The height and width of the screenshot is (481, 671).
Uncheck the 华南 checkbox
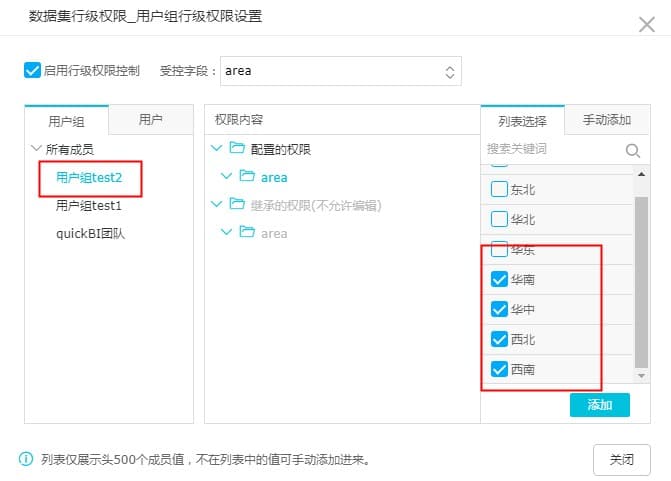click(x=499, y=280)
